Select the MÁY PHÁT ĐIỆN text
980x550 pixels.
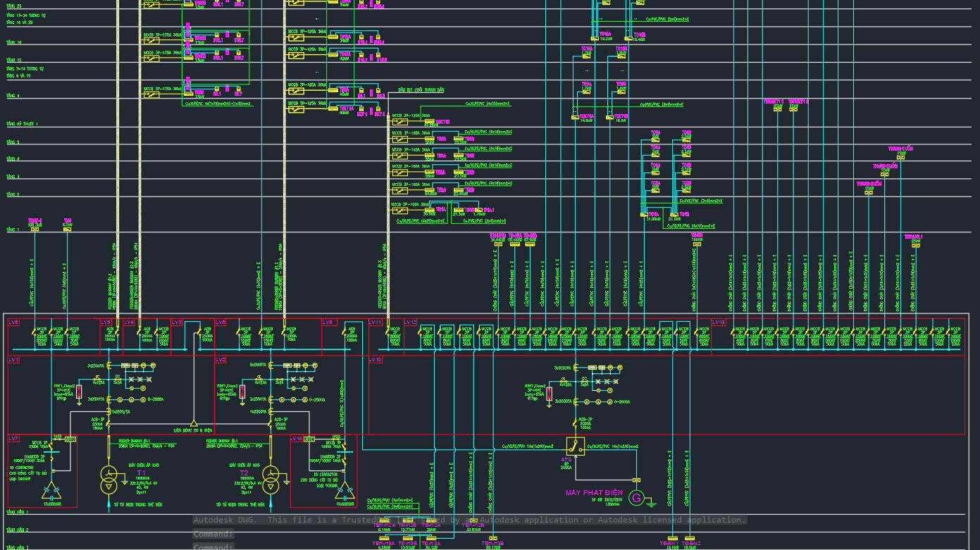point(594,493)
